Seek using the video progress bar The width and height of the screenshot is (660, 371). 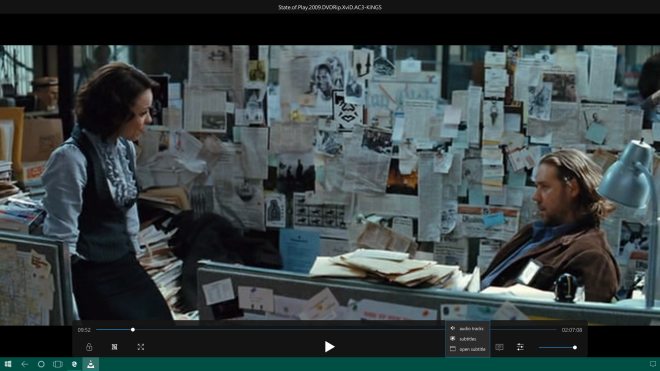point(326,330)
